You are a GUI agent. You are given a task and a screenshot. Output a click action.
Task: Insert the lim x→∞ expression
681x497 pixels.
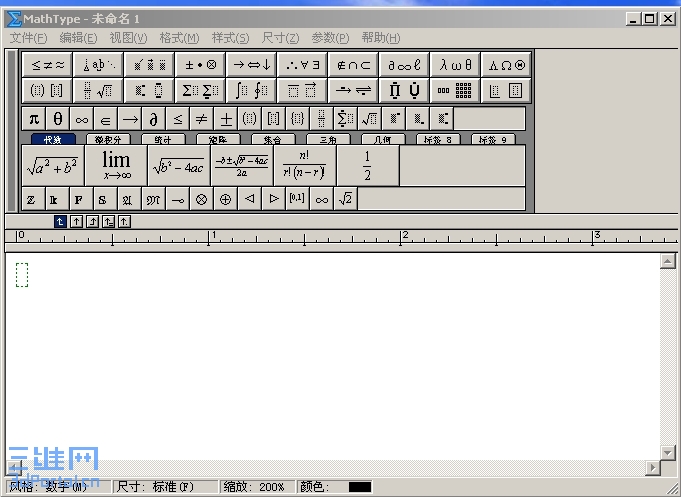tap(116, 166)
